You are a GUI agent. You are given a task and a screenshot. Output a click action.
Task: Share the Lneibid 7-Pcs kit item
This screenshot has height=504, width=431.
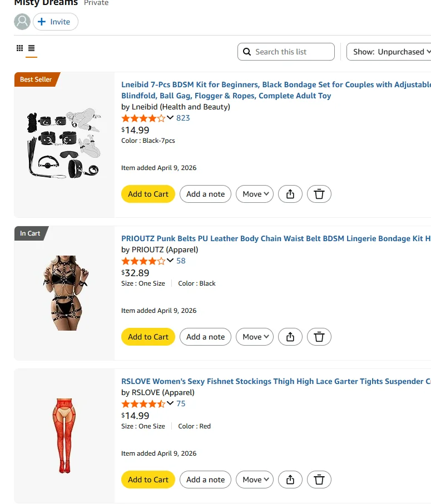(x=290, y=194)
